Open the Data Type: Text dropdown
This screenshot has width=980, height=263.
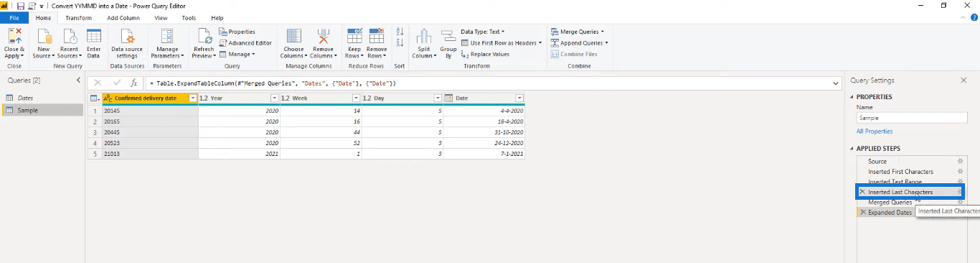482,32
